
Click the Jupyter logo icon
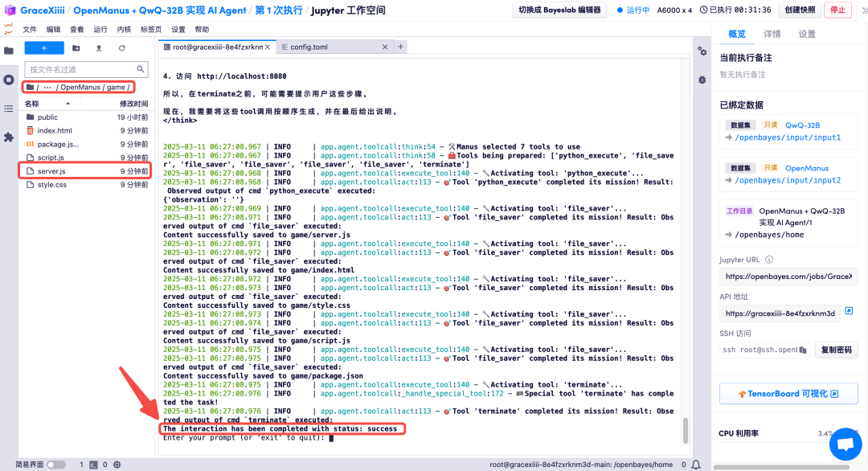[8, 29]
